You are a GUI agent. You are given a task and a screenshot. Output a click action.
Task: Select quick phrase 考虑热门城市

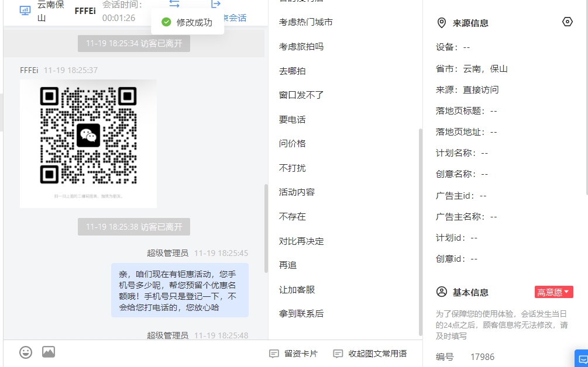coord(305,22)
